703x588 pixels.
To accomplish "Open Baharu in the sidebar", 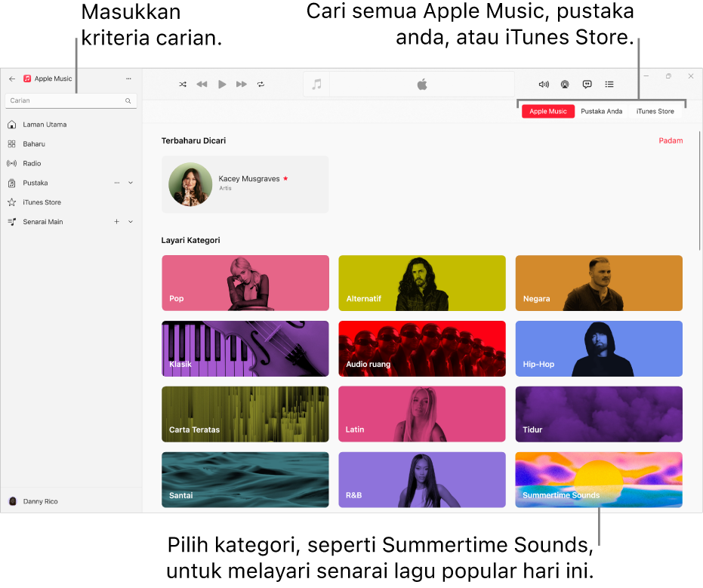I will click(71, 144).
